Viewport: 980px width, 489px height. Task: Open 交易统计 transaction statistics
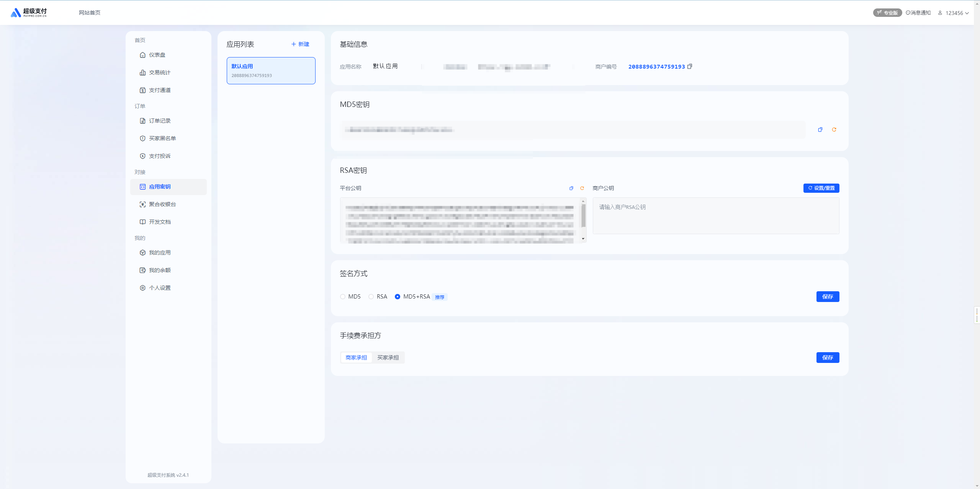159,72
